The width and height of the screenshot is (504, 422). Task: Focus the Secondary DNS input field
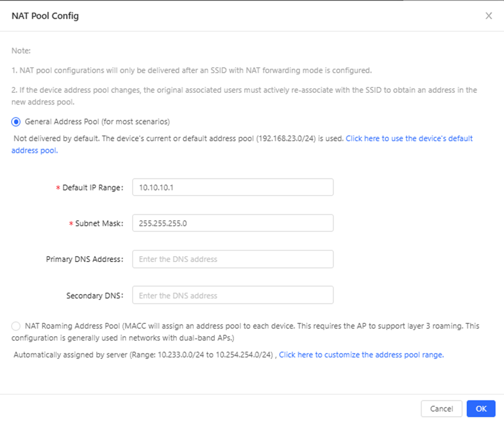click(x=232, y=295)
